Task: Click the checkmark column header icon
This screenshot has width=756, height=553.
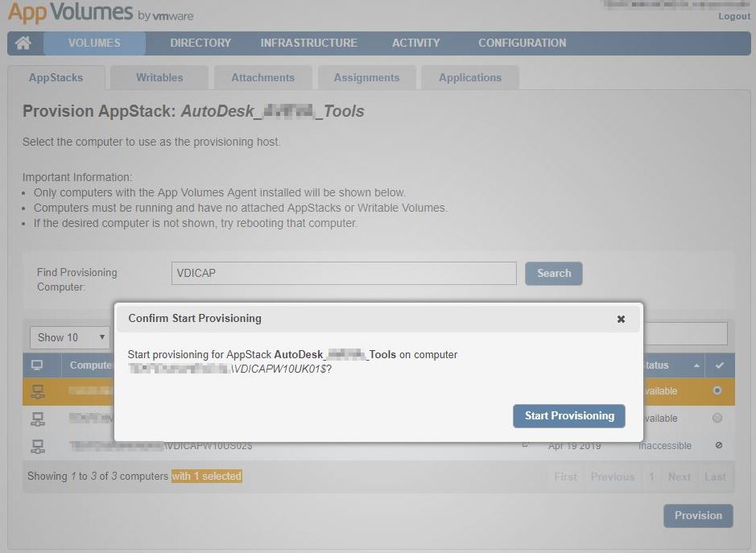Action: pos(719,365)
